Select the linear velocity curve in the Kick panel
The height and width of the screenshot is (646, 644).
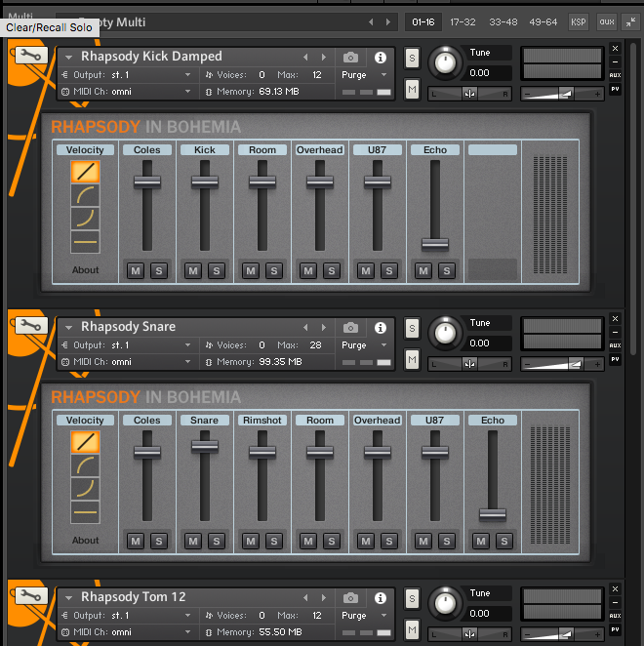coord(85,173)
